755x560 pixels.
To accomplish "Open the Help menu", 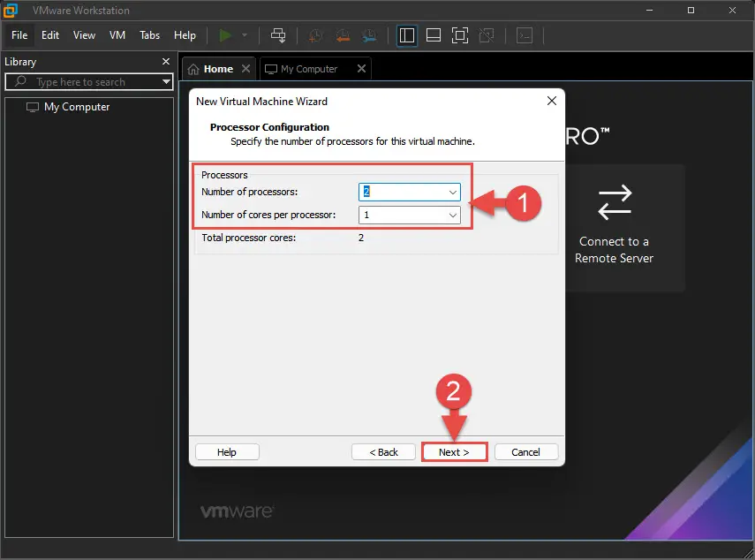I will point(185,35).
